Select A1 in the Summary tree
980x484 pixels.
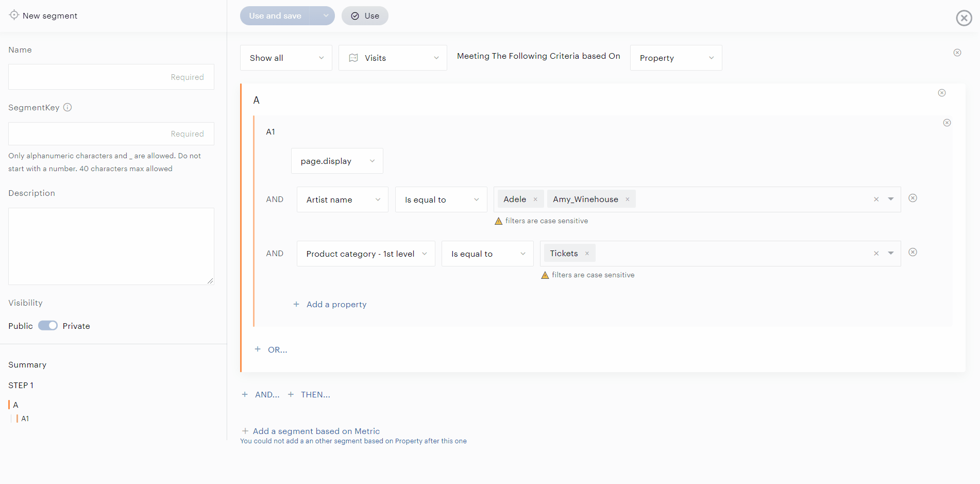coord(25,419)
